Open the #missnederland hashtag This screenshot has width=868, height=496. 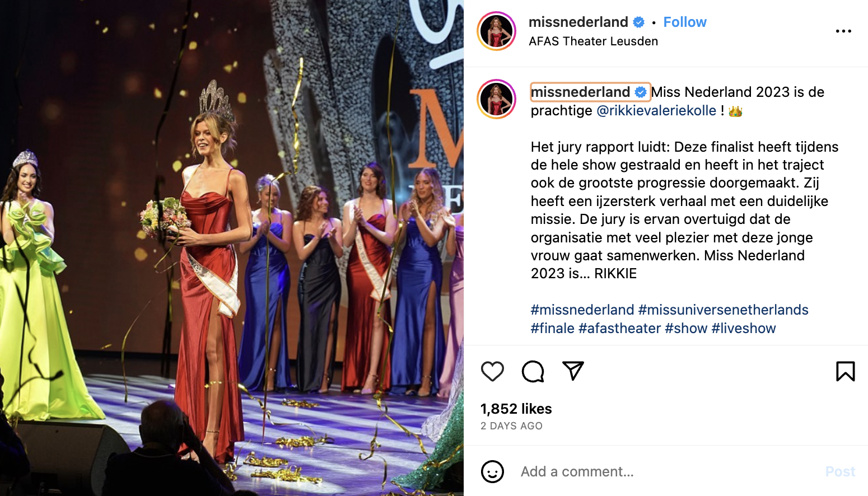(x=582, y=310)
